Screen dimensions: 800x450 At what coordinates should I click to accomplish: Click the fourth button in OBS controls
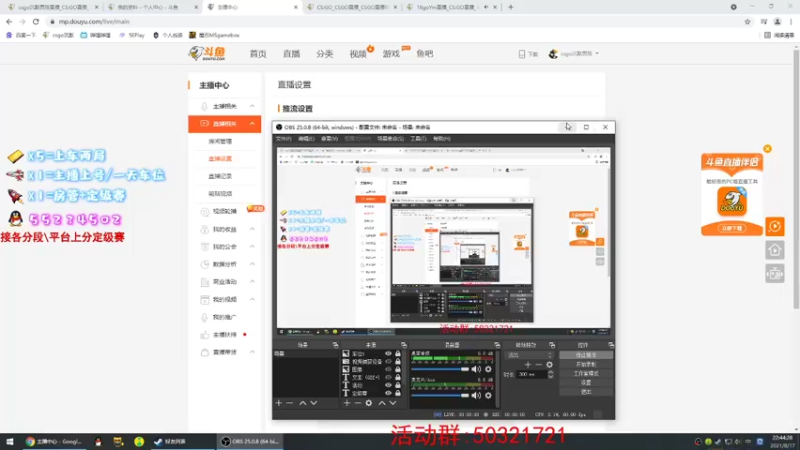click(x=586, y=383)
